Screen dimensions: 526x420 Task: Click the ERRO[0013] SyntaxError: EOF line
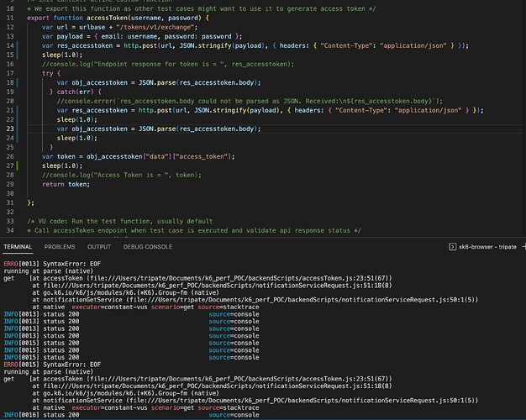(52, 264)
